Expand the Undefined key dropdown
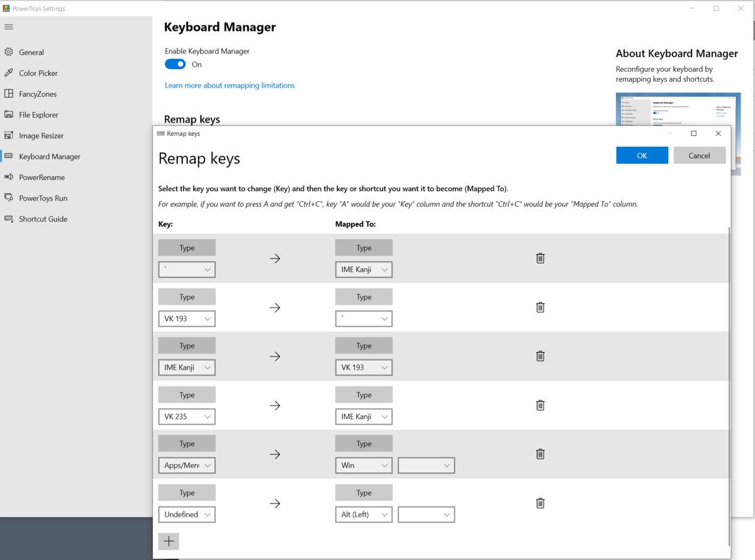This screenshot has width=755, height=560. (x=187, y=515)
